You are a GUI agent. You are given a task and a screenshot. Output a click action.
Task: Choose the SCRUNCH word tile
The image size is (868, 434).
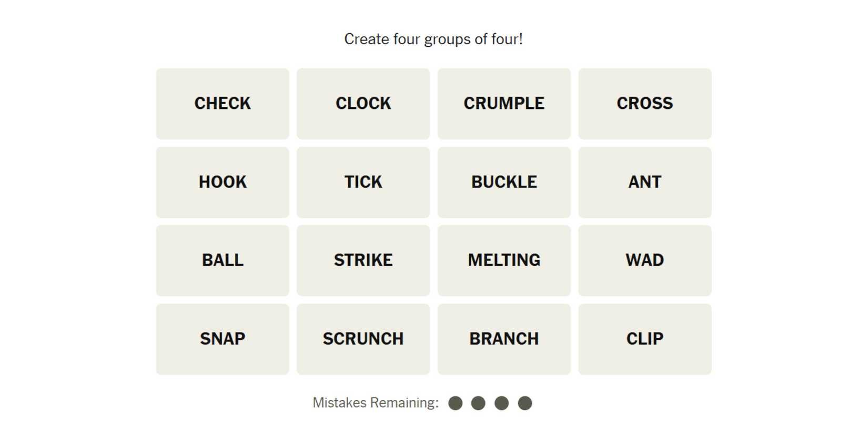tap(363, 339)
